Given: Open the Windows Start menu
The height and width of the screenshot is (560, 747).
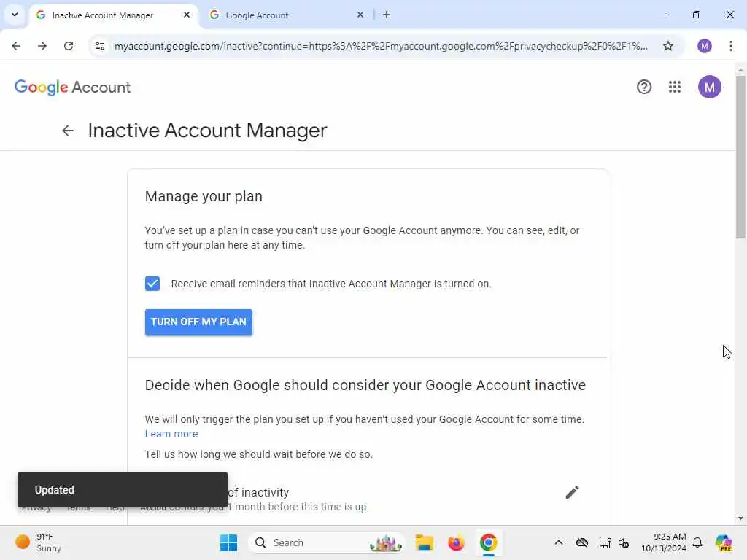Looking at the screenshot, I should click(228, 542).
